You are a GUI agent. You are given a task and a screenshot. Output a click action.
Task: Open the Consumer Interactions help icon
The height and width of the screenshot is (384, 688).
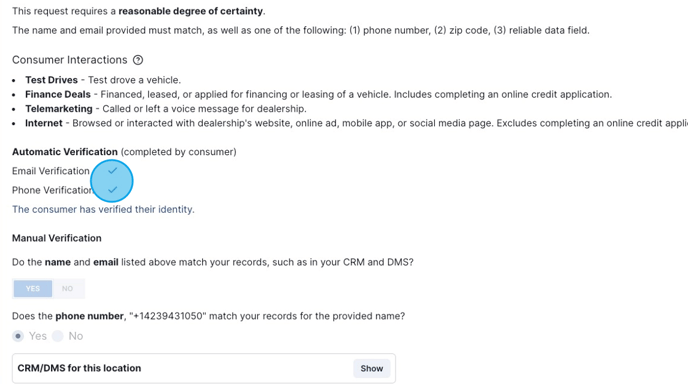(138, 60)
